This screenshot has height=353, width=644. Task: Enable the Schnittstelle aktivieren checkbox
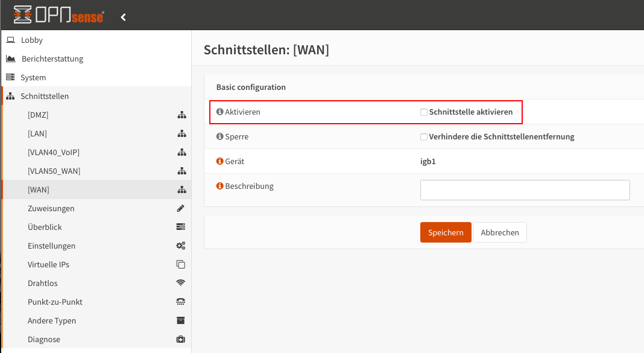(x=424, y=112)
